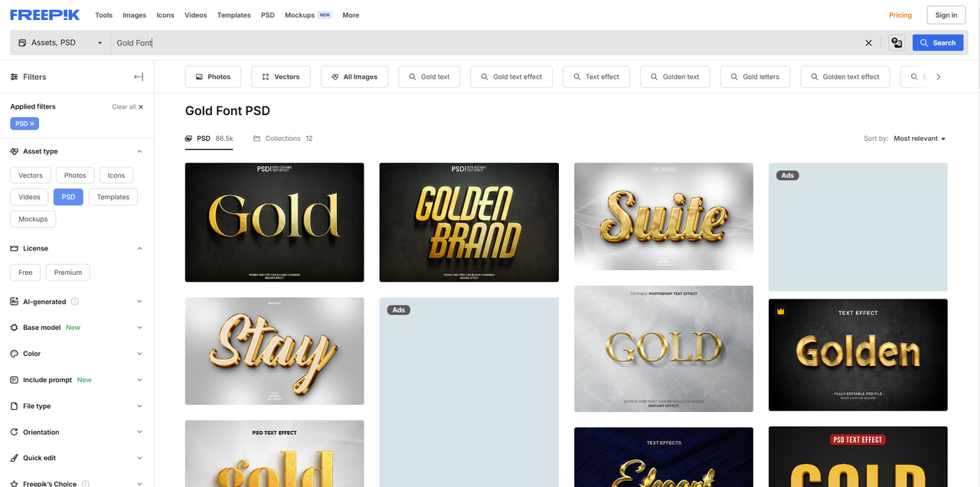Select the Golden letters suggestion chip
980x487 pixels.
[x=754, y=77]
